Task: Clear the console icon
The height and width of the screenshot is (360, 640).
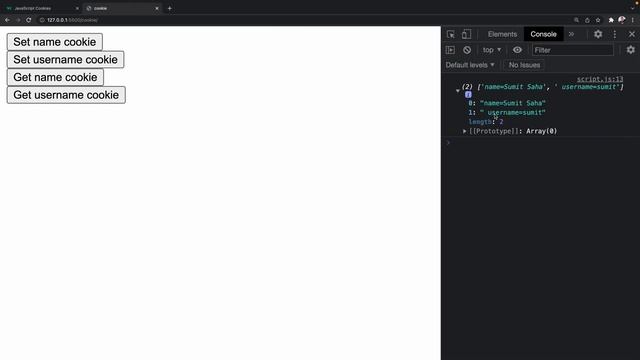Action: click(x=467, y=50)
